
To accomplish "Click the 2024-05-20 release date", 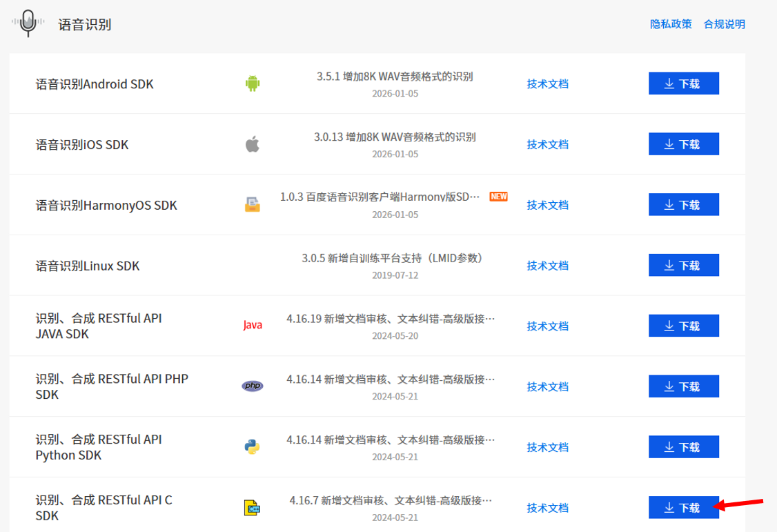I will point(395,335).
